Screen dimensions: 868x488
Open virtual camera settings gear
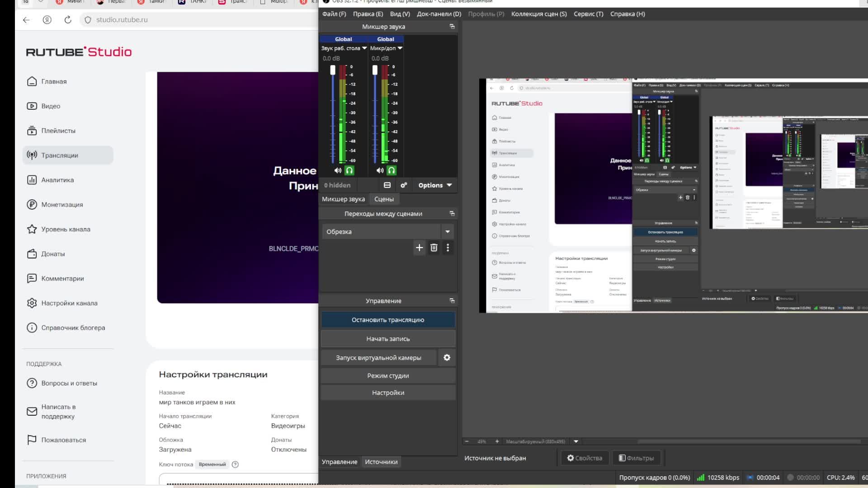[x=447, y=358]
